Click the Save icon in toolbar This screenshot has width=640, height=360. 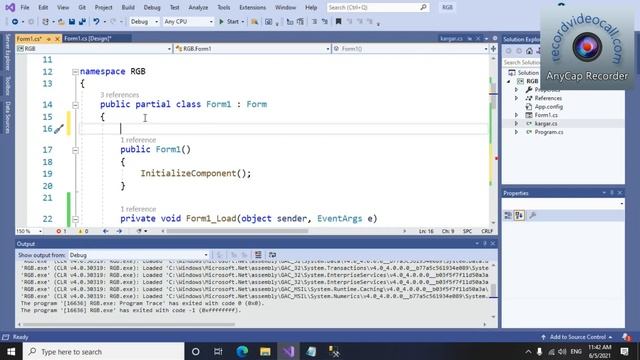point(72,22)
